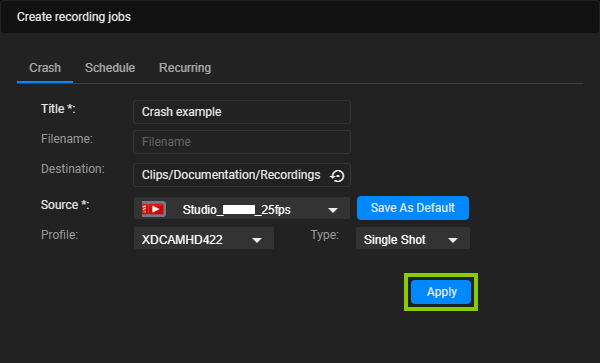Click the Destination path field

[x=242, y=175]
